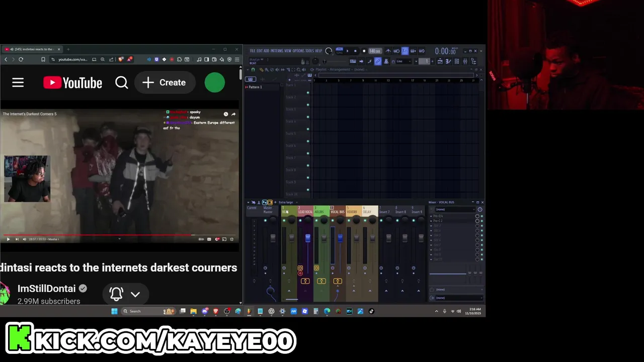This screenshot has height=362, width=644.
Task: Click the YouTube logo
Action: pyautogui.click(x=72, y=82)
